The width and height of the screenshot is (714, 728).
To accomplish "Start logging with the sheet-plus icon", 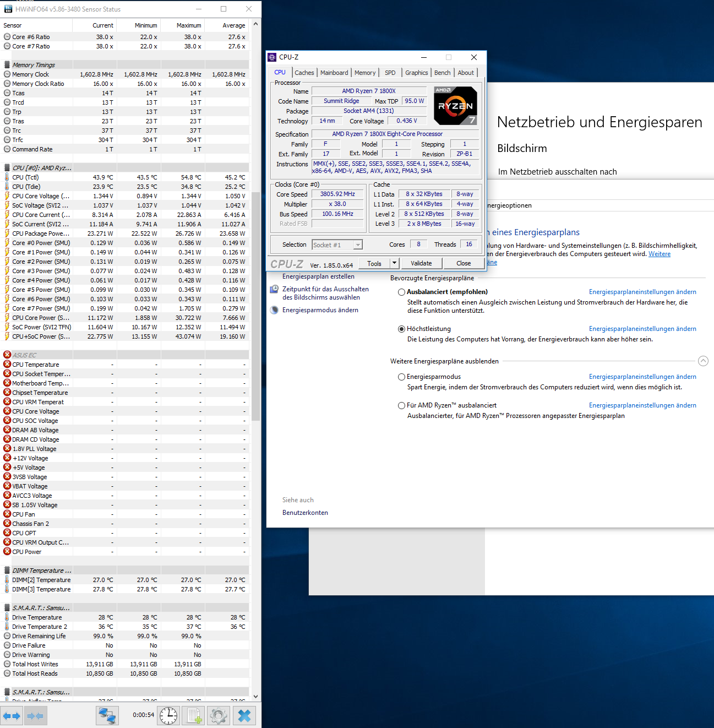I will (x=194, y=716).
